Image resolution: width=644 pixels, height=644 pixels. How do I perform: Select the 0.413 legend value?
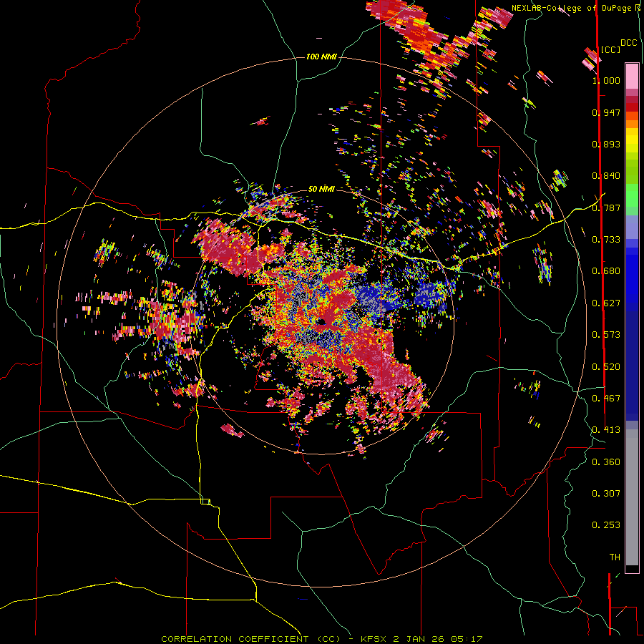click(606, 430)
